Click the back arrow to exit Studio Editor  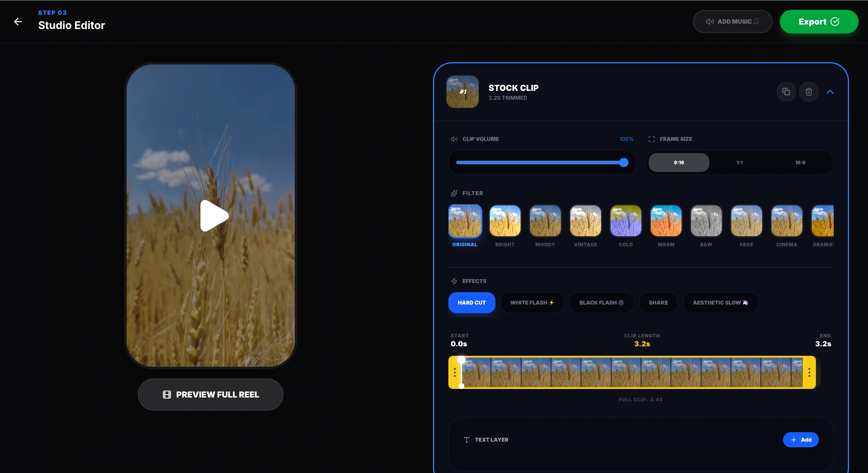(x=18, y=22)
